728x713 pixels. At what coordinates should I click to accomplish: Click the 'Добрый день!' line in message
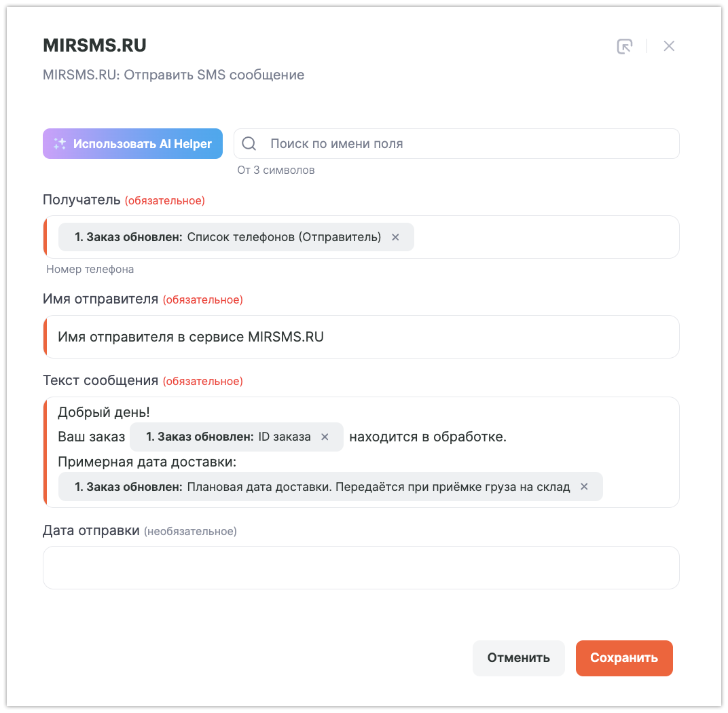[x=104, y=412]
